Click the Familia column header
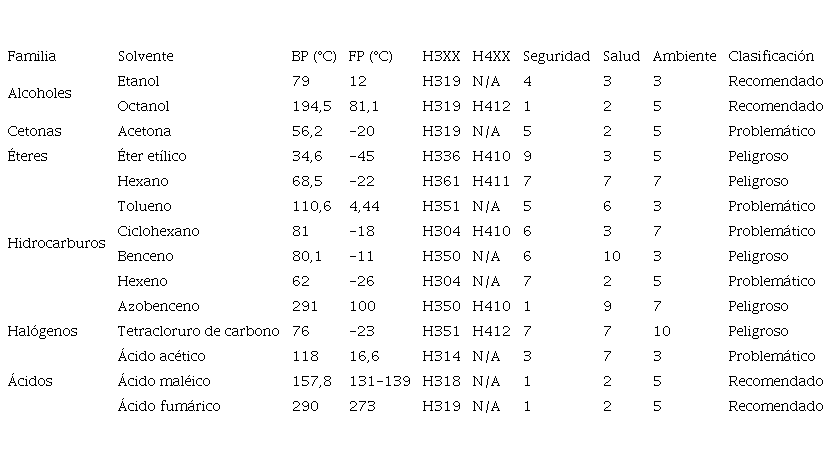836x456 pixels. [31, 57]
